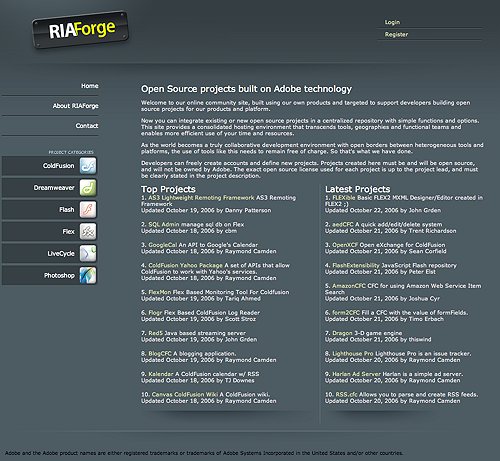The image size is (500, 461).
Task: Open the FlexMon project link
Action: (160, 292)
